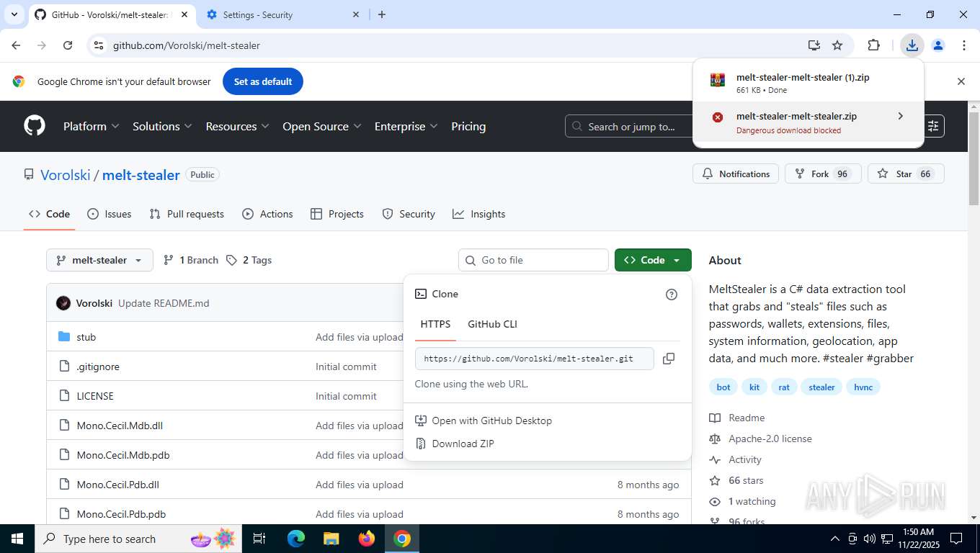Expand the Open Source menu
980x553 pixels.
pyautogui.click(x=321, y=126)
